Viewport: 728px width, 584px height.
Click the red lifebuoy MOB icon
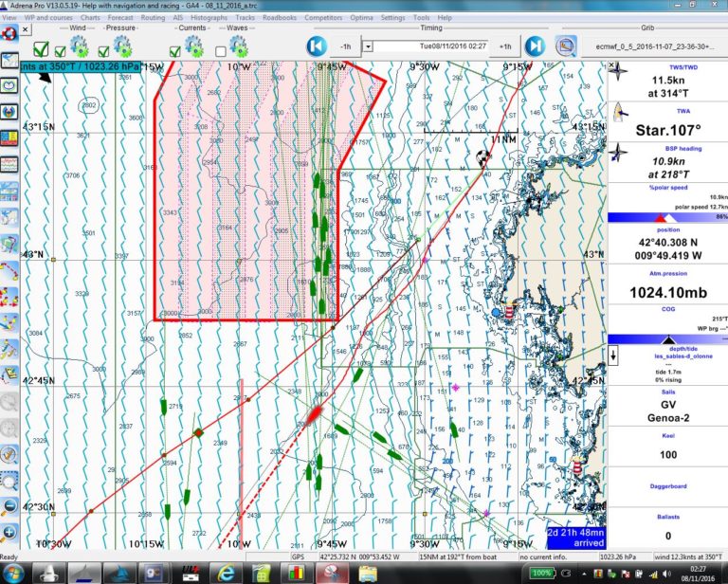[9, 33]
